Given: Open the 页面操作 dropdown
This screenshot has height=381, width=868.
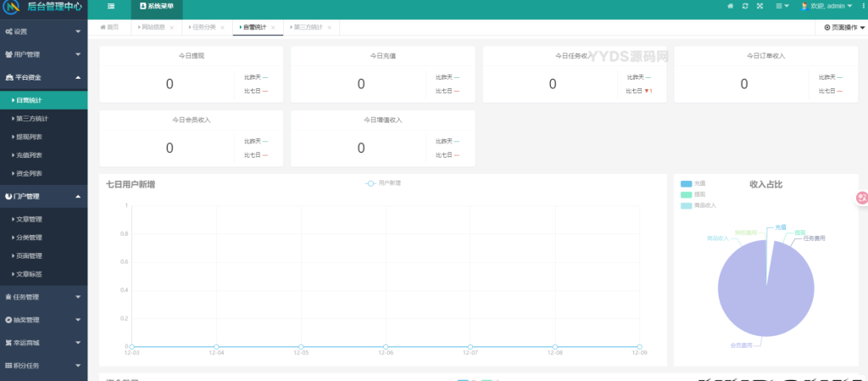Looking at the screenshot, I should [x=844, y=27].
